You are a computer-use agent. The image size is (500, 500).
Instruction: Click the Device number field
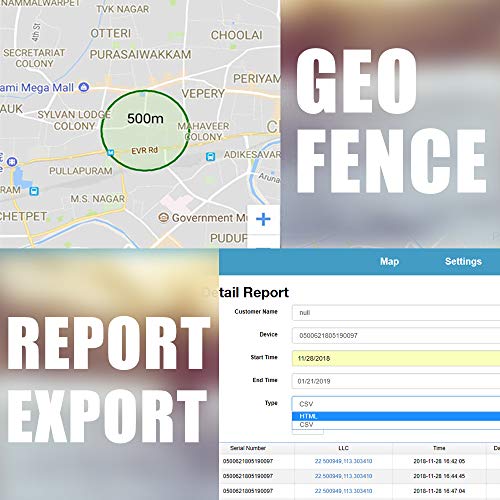396,335
